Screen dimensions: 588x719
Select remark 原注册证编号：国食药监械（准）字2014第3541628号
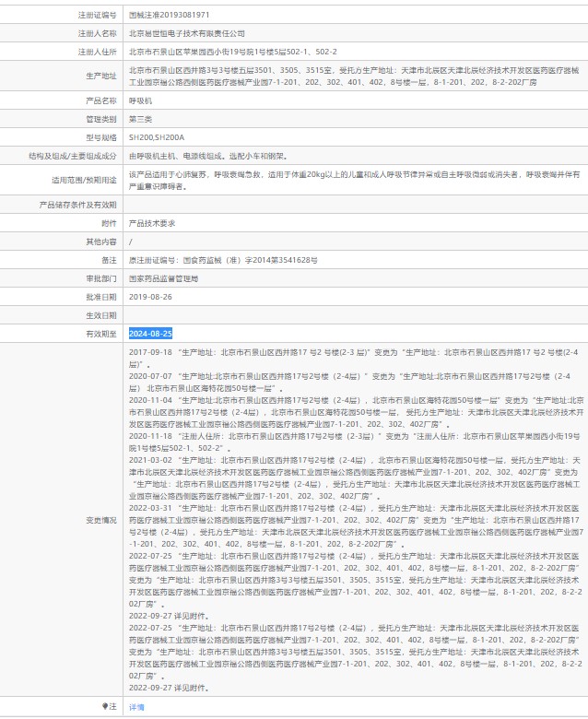(x=223, y=260)
